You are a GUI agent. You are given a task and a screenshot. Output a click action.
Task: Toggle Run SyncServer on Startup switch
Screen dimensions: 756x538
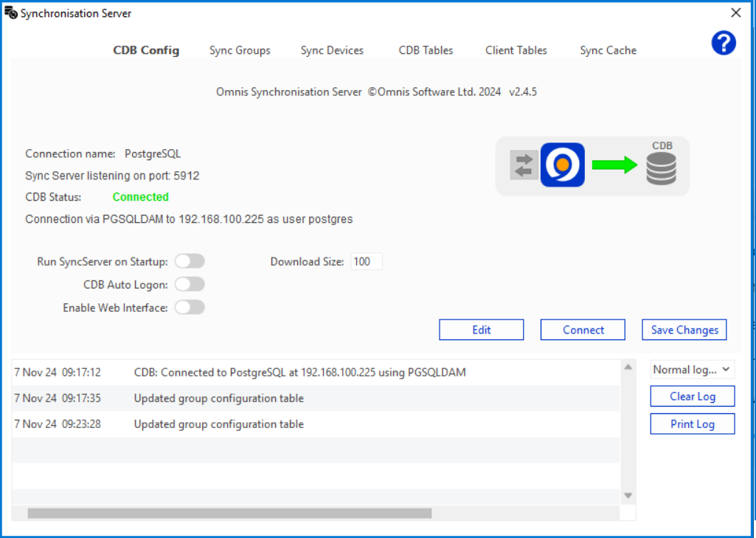tap(190, 261)
